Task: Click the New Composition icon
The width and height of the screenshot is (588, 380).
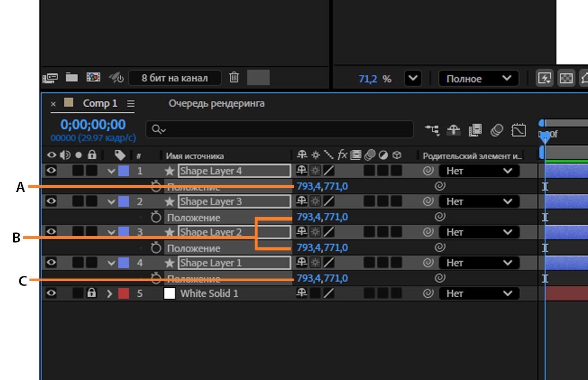Action: (x=93, y=77)
